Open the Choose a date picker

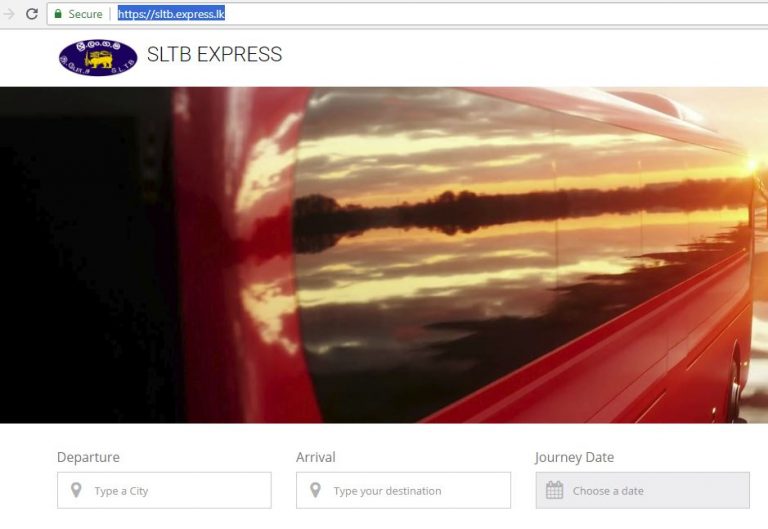(643, 490)
